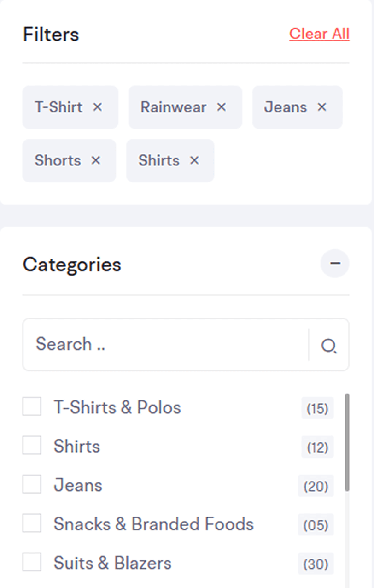Image resolution: width=374 pixels, height=588 pixels.
Task: Clear all applied filters
Action: [319, 34]
